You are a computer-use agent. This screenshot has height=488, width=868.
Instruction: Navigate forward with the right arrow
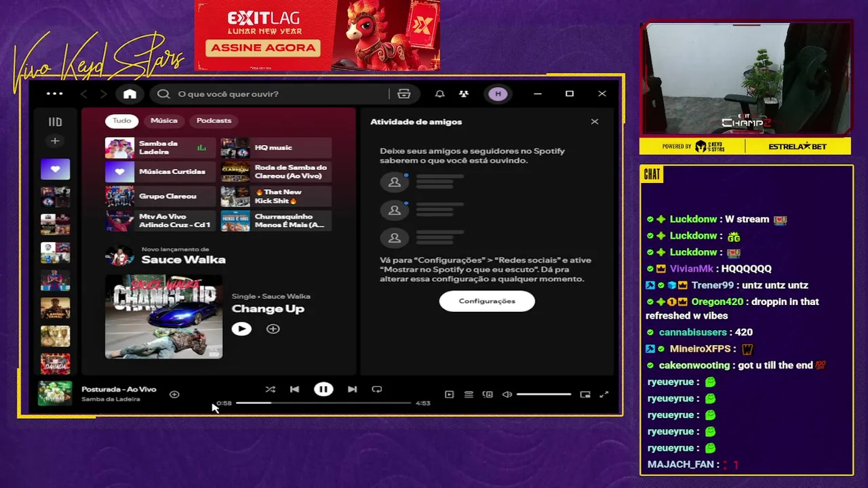104,94
